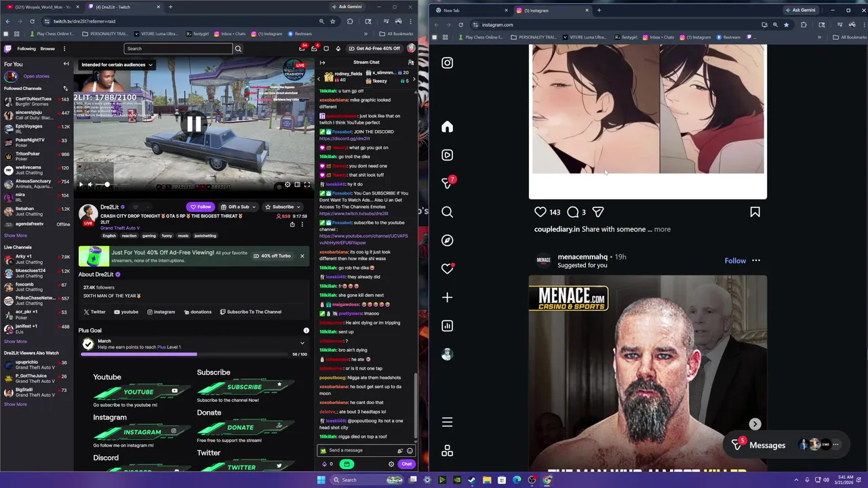Open the Twitch Browse tab

point(47,49)
